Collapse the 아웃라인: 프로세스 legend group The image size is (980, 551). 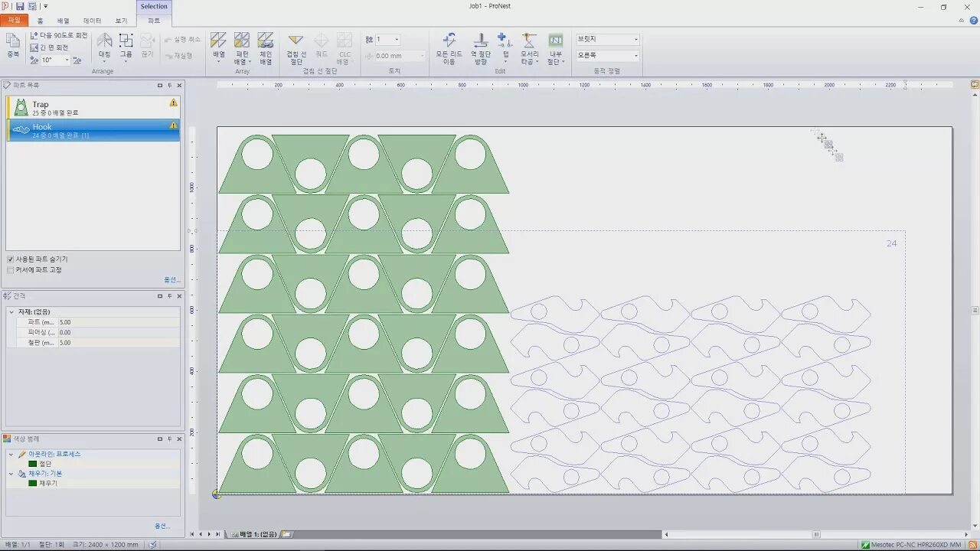11,455
